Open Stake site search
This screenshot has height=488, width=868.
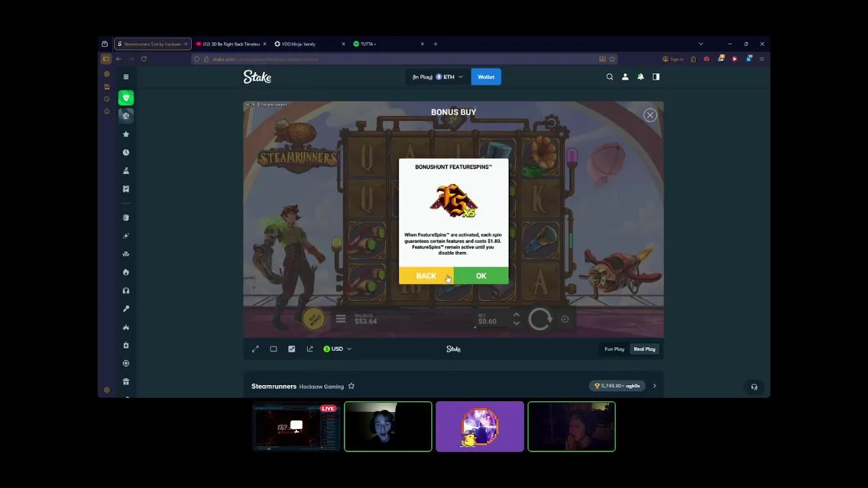pos(610,77)
